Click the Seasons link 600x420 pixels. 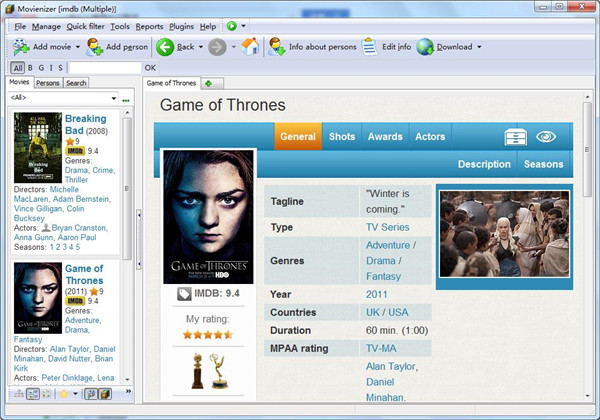tap(543, 164)
